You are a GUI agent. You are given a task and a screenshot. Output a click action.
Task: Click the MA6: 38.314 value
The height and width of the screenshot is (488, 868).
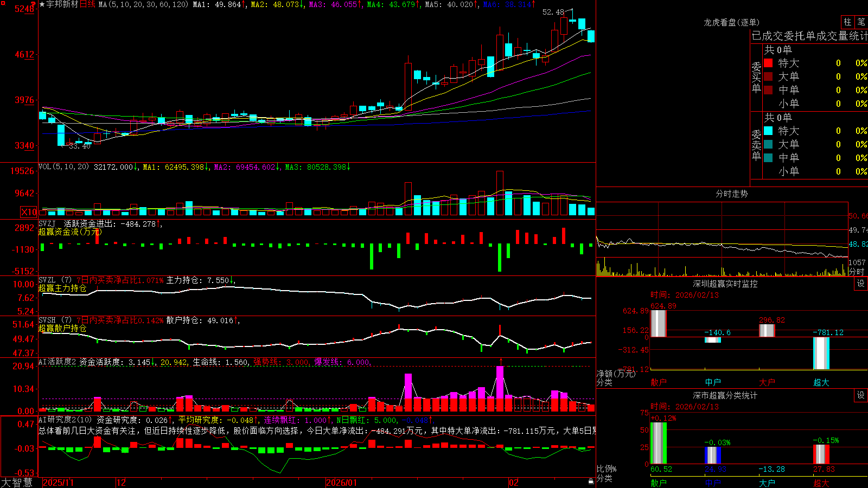507,4
